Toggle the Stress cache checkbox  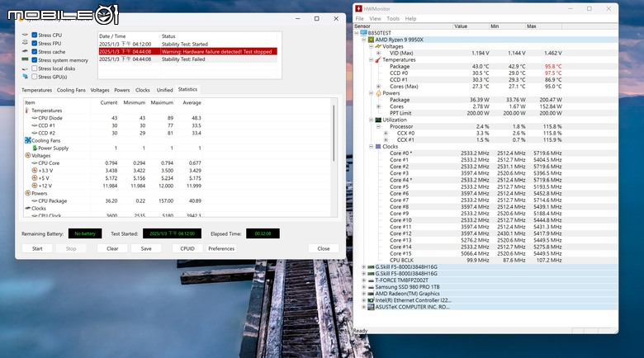(x=35, y=52)
